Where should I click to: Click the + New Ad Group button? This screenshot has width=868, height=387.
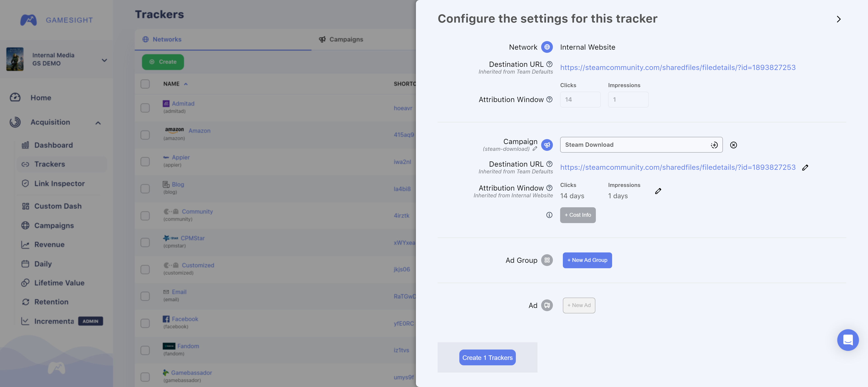pyautogui.click(x=587, y=260)
